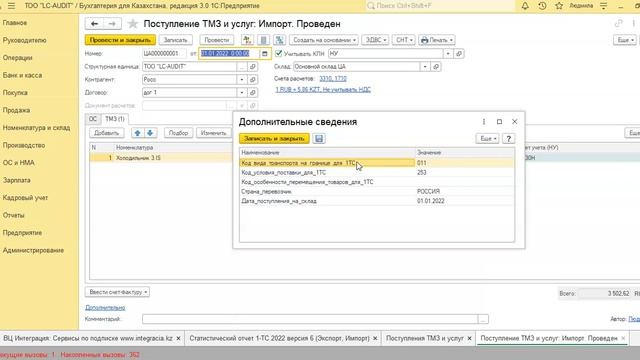Open the Договор dropdown arrow

(242, 93)
